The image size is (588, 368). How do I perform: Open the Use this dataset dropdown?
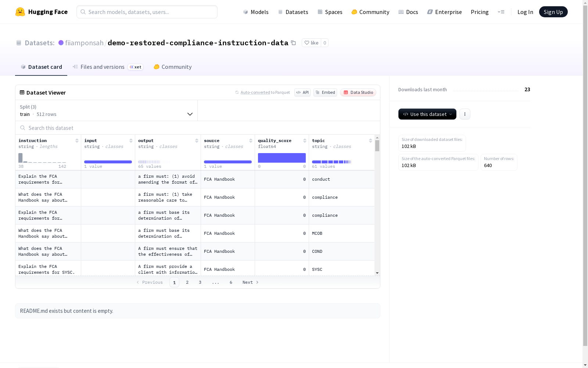coord(427,114)
